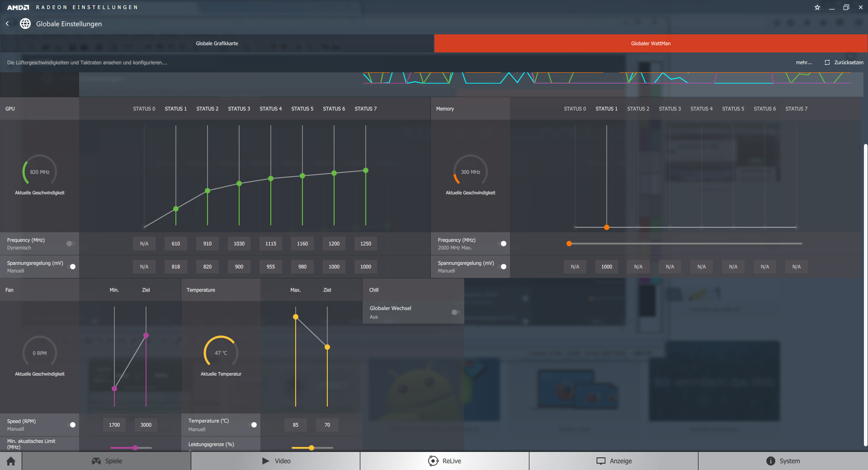The image size is (868, 470).
Task: Click GPU Status 1 graph point
Action: (x=176, y=209)
